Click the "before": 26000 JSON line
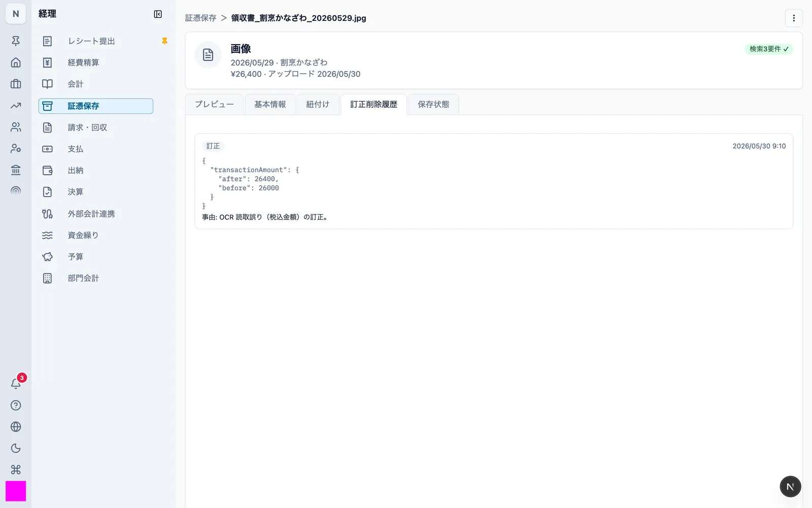The image size is (812, 508). (x=249, y=188)
